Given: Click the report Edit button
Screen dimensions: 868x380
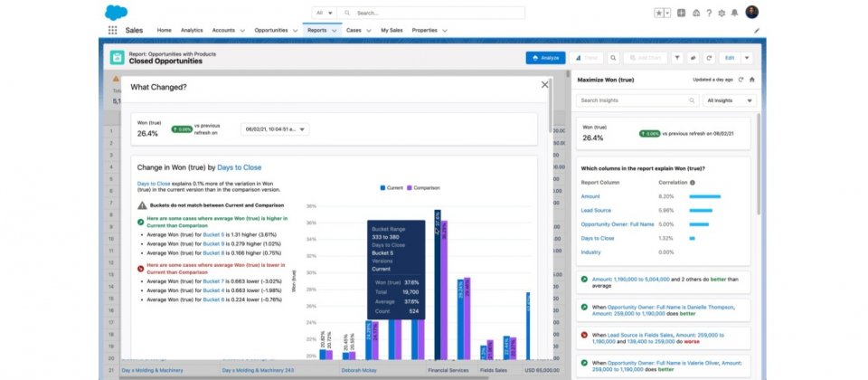Looking at the screenshot, I should (x=730, y=58).
